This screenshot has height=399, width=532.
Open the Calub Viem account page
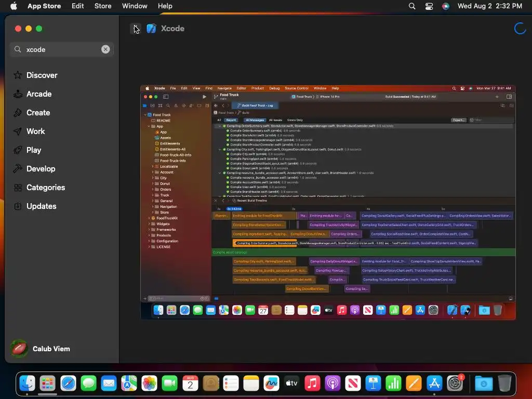40,349
